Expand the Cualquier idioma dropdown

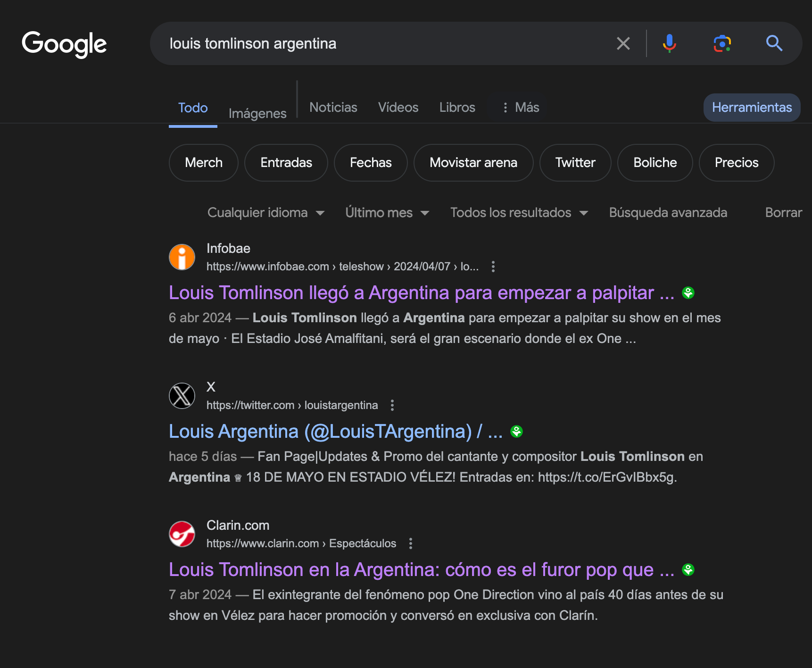[x=266, y=213]
